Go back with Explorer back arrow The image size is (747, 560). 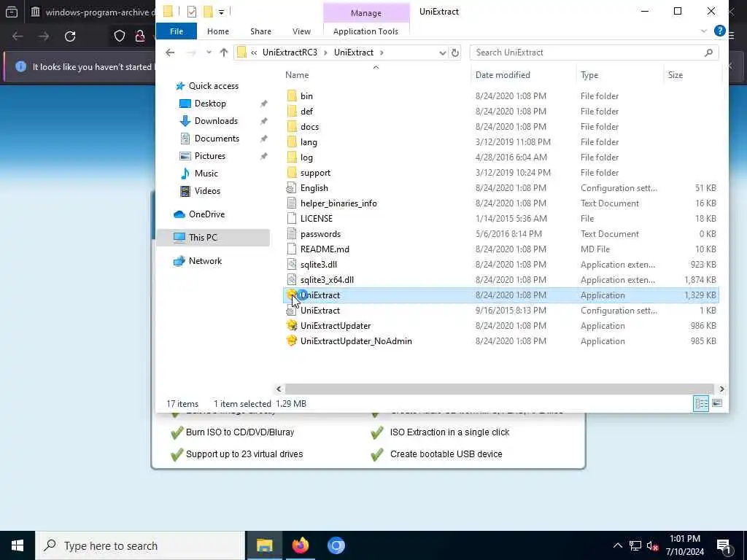[x=170, y=52]
